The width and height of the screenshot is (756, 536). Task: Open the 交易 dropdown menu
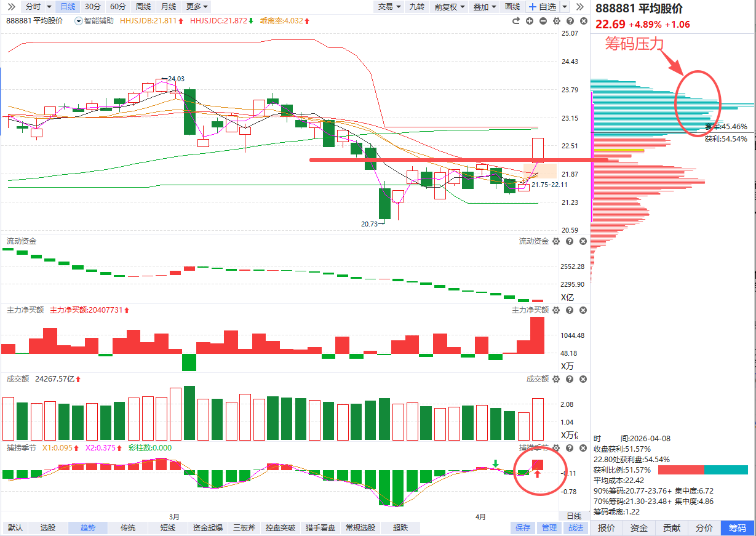[x=389, y=7]
